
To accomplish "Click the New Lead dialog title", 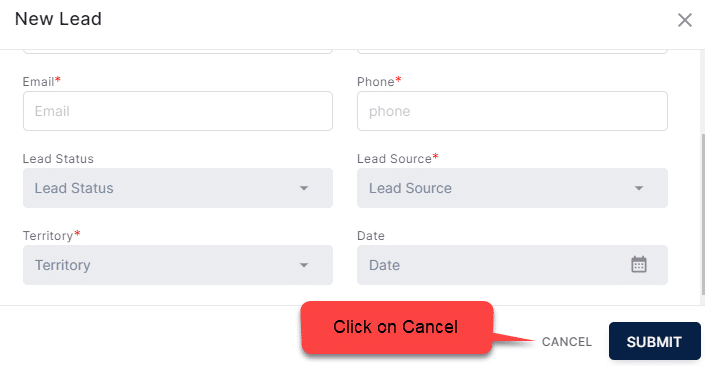I will pyautogui.click(x=58, y=19).
